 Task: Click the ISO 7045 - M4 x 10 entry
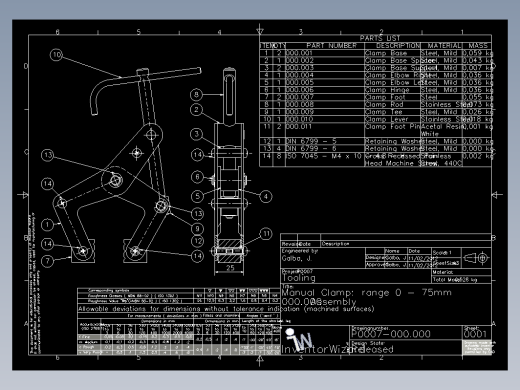(324, 156)
